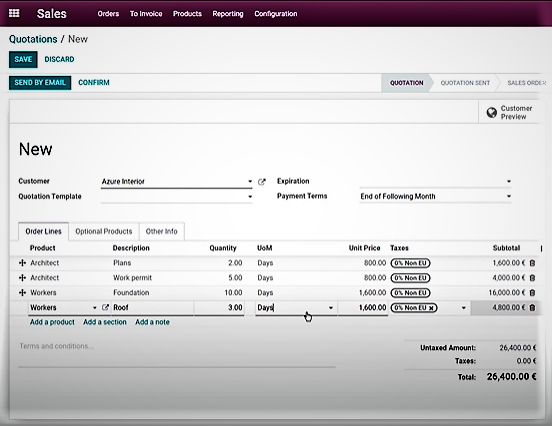Screen dimensions: 552x426
Task: Click the Customer Preview globe icon
Action: click(491, 112)
